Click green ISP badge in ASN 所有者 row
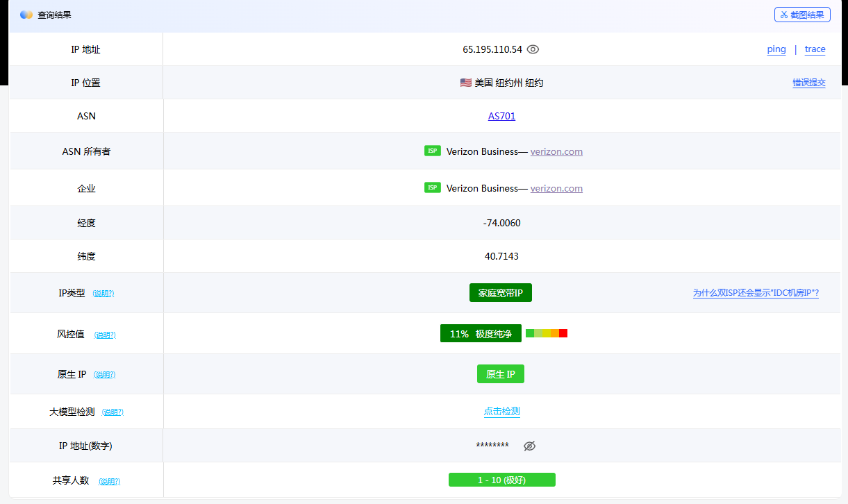 click(x=433, y=151)
